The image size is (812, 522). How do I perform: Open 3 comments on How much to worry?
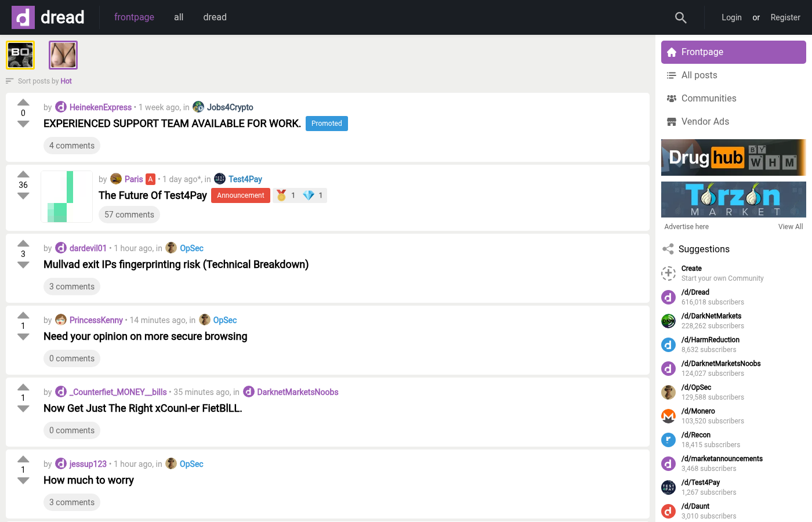pos(72,502)
